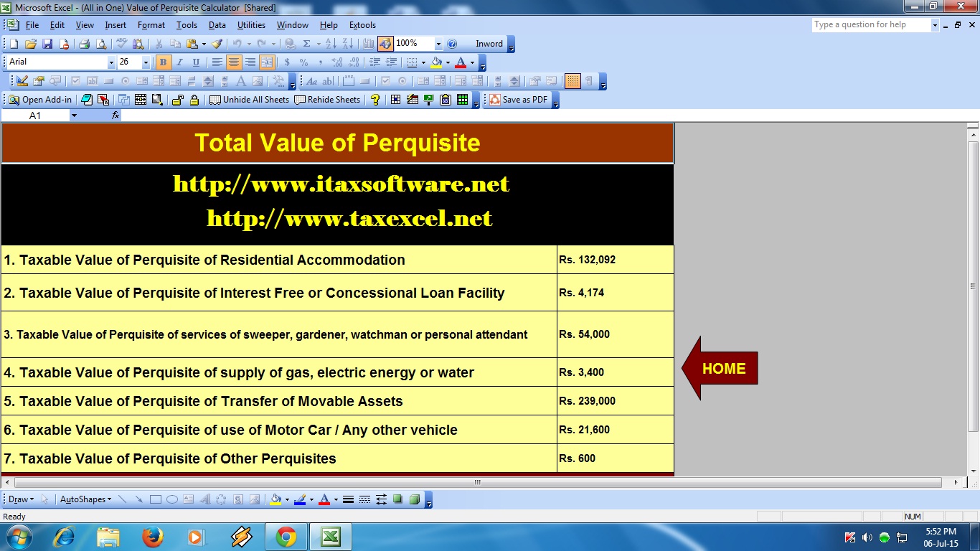Image resolution: width=980 pixels, height=551 pixels.
Task: Open the font size dropdown
Action: click(145, 62)
